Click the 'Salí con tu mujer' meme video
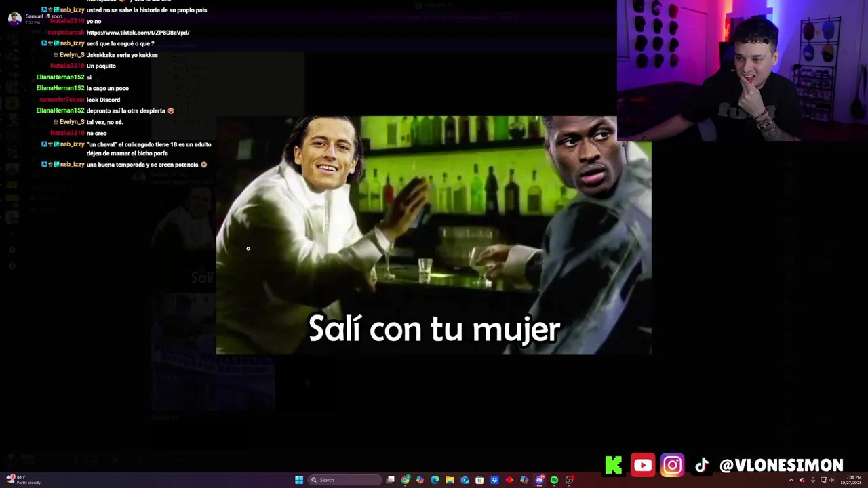This screenshot has width=868, height=488. pyautogui.click(x=434, y=235)
